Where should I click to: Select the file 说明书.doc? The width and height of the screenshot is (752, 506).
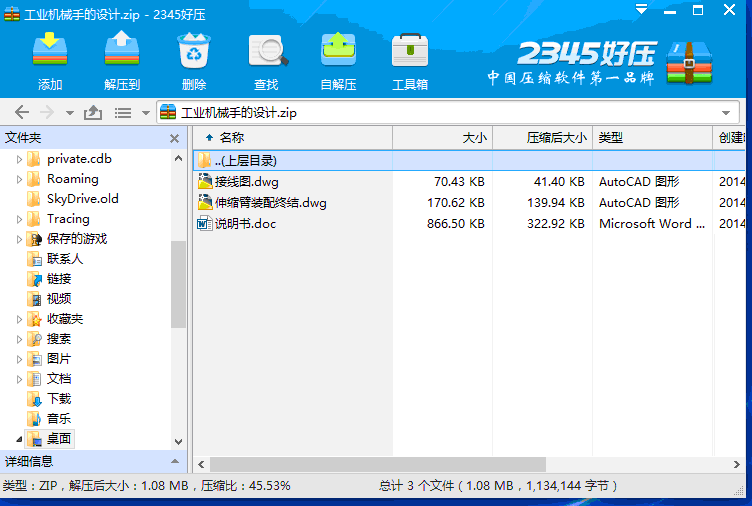coord(245,224)
